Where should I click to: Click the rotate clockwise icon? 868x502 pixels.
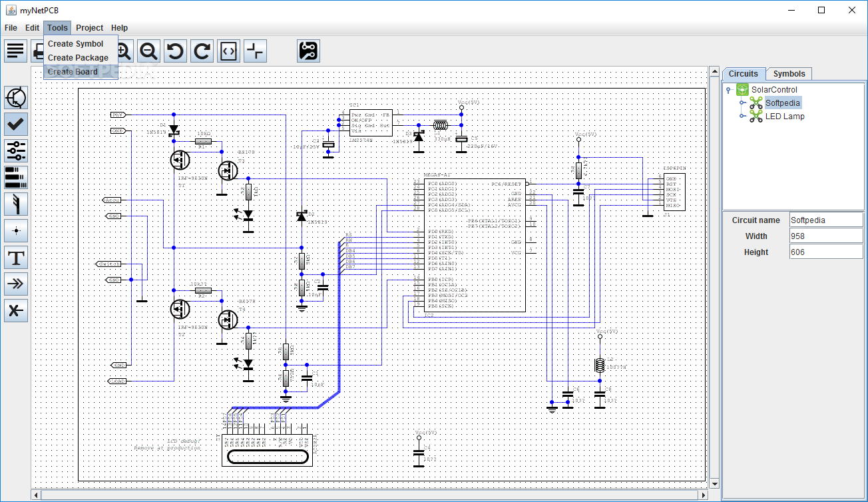click(202, 51)
